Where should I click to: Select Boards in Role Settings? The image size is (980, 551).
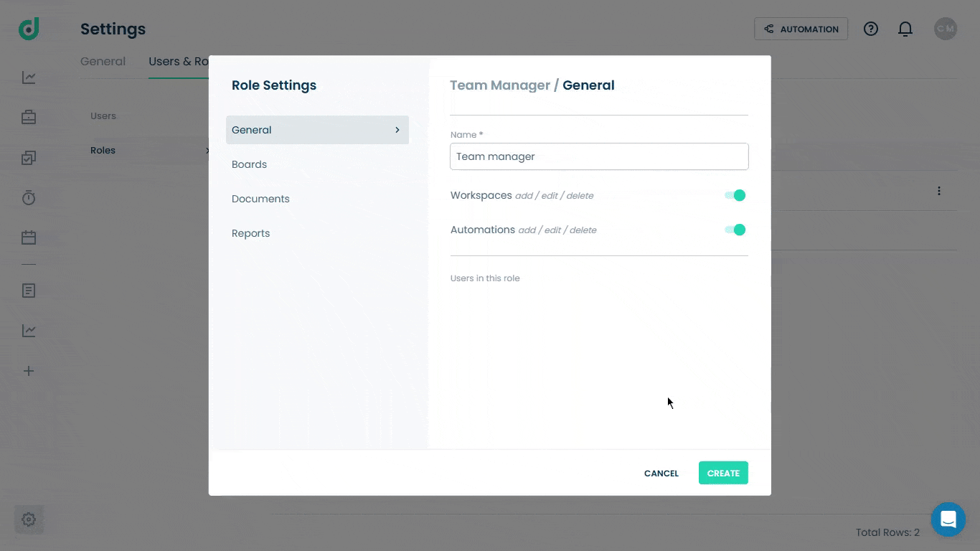coord(249,164)
